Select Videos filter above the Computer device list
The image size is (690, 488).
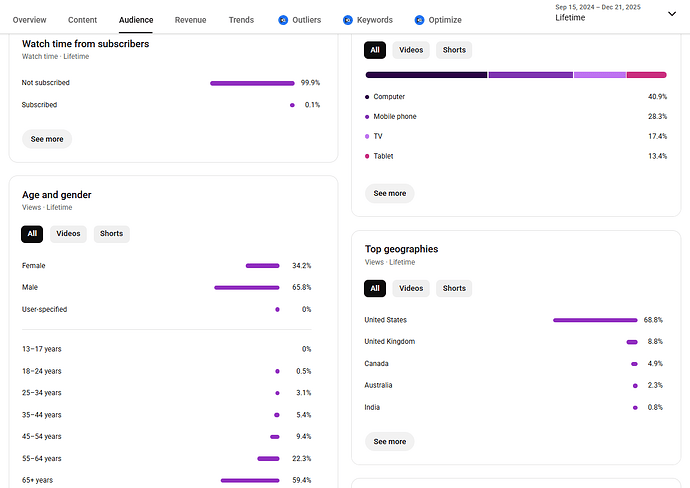(x=411, y=50)
